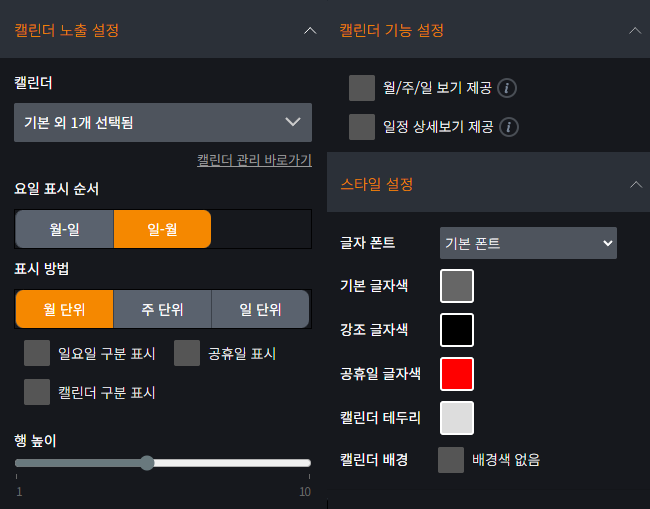The width and height of the screenshot is (650, 509).
Task: Collapse the 캘린더 노출 설정 section
Action: (x=309, y=30)
